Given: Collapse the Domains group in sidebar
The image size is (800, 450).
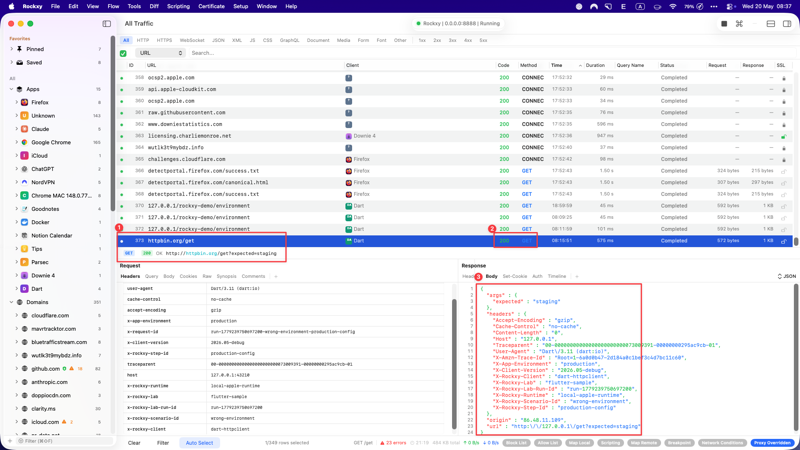Looking at the screenshot, I should (11, 302).
